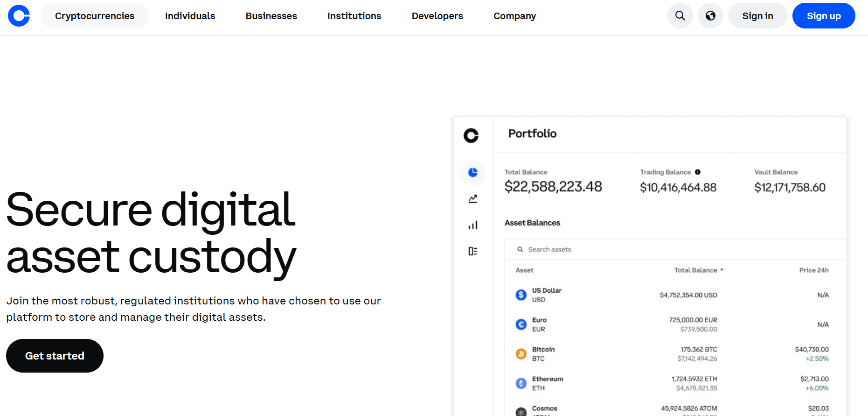Image resolution: width=868 pixels, height=416 pixels.
Task: Select the Cosmos asset name
Action: click(x=544, y=408)
